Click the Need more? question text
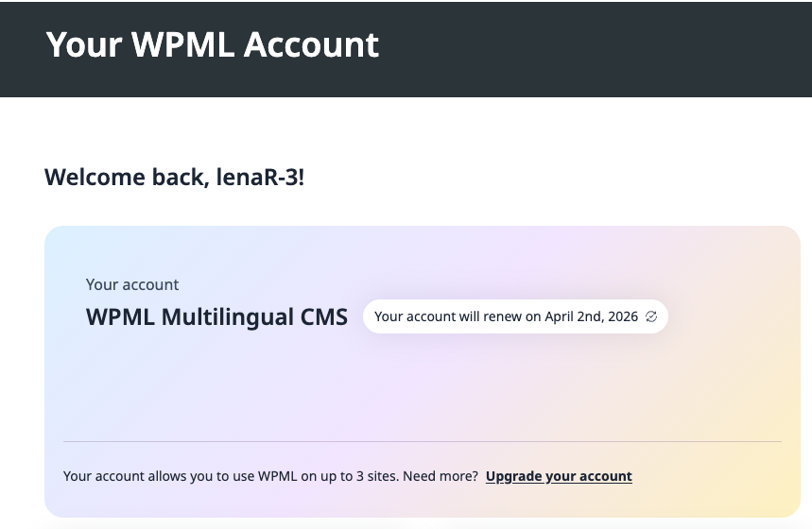 click(x=441, y=476)
